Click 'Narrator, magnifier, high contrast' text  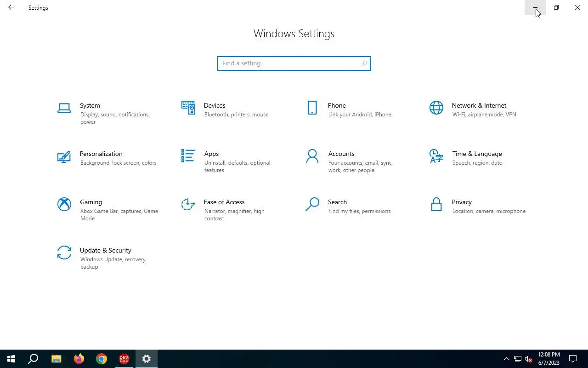pyautogui.click(x=234, y=215)
